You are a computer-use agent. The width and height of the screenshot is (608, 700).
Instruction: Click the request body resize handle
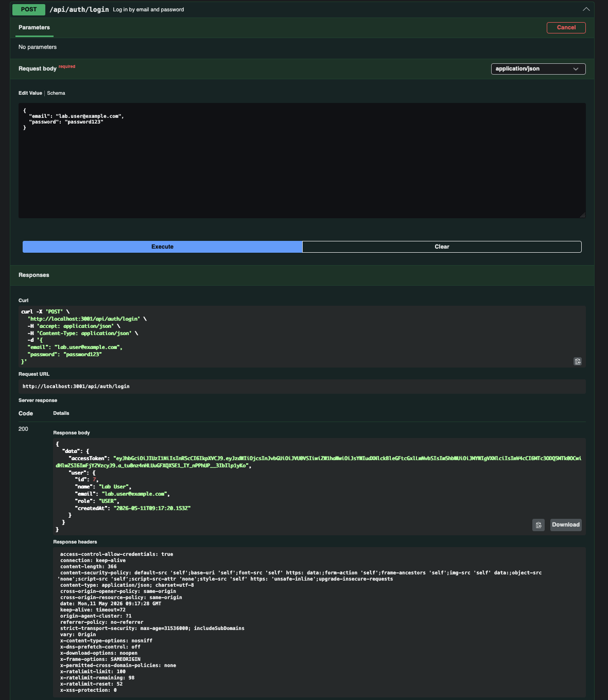click(x=582, y=215)
